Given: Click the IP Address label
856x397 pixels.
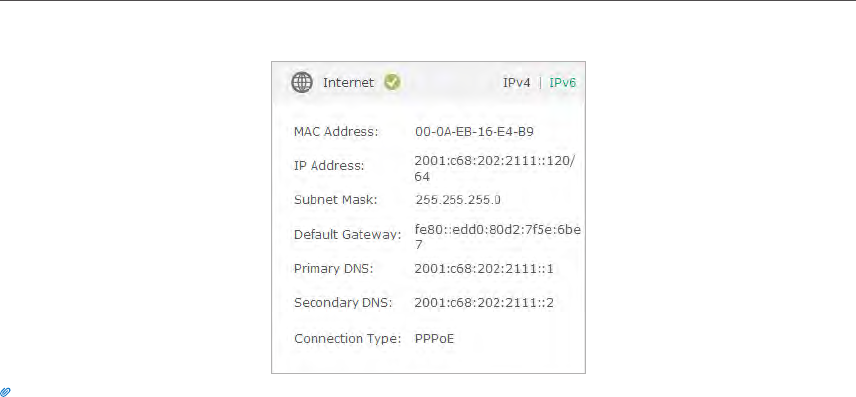Looking at the screenshot, I should click(329, 165).
